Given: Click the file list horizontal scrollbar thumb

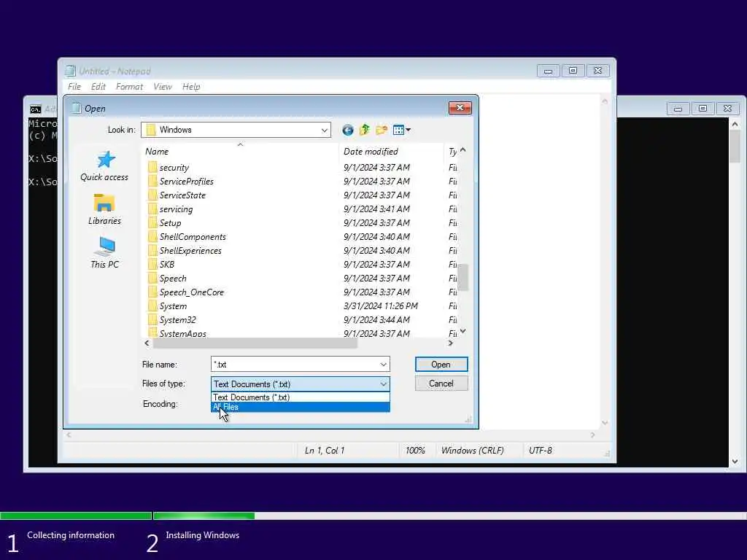Looking at the screenshot, I should [255, 343].
